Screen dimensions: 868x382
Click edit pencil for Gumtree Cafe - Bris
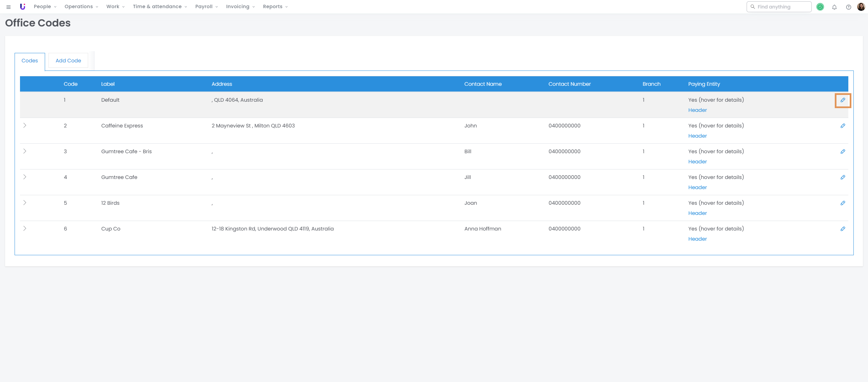tap(843, 152)
